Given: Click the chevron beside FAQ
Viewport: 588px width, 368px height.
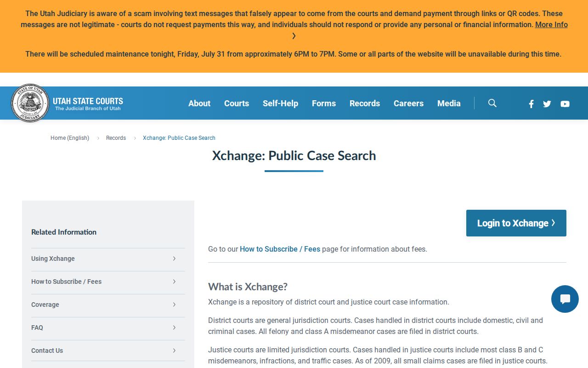Looking at the screenshot, I should (x=174, y=328).
